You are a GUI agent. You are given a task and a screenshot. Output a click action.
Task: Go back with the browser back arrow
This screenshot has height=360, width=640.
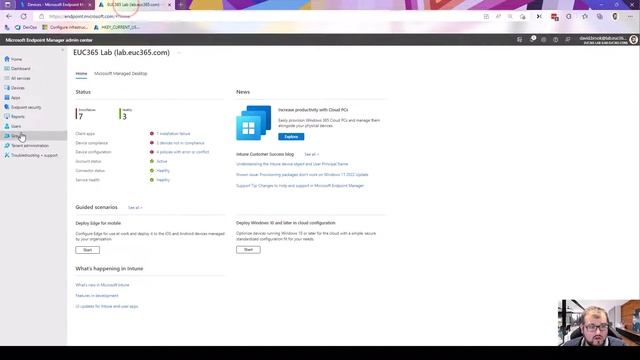(x=9, y=16)
